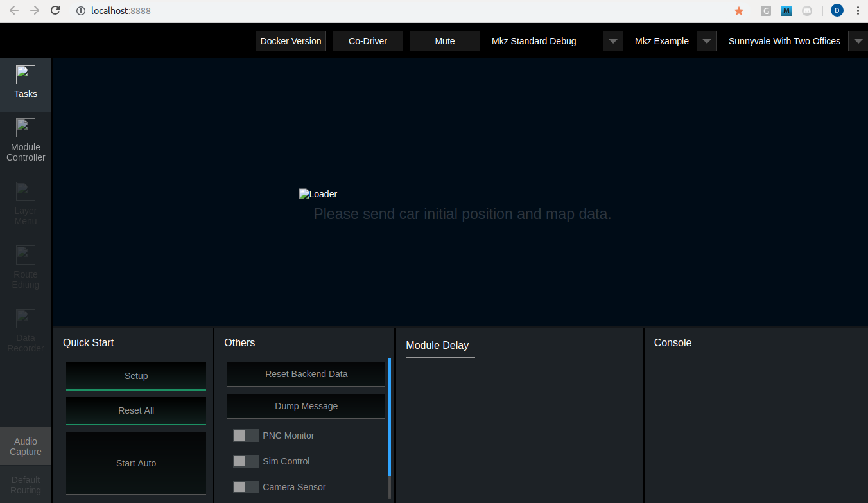Click the browser forward arrow
868x503 pixels.
(x=35, y=11)
